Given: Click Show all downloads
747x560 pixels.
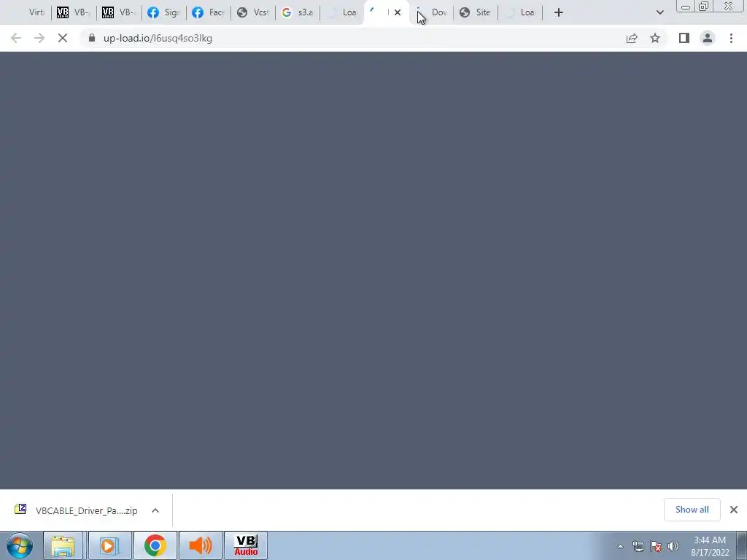Looking at the screenshot, I should 692,510.
